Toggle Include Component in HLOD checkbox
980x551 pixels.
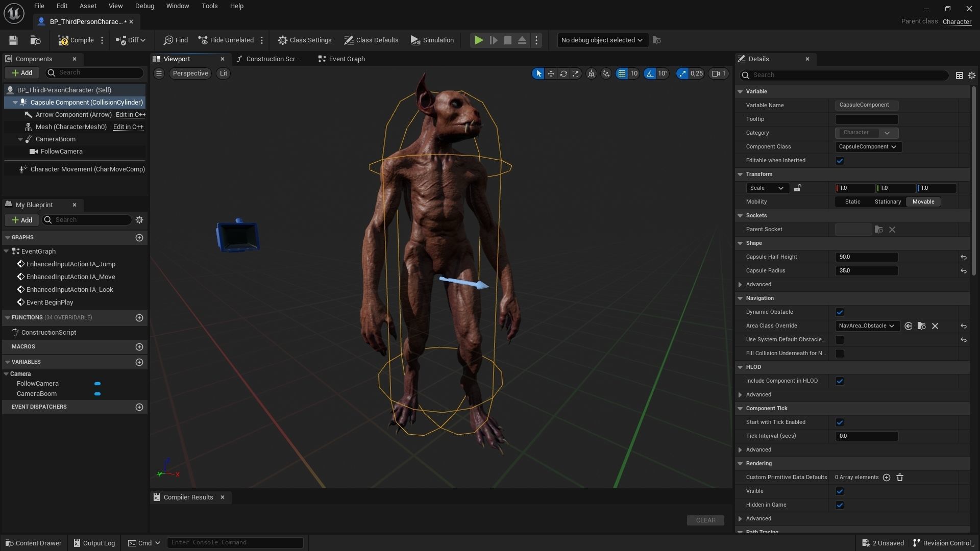(x=840, y=381)
